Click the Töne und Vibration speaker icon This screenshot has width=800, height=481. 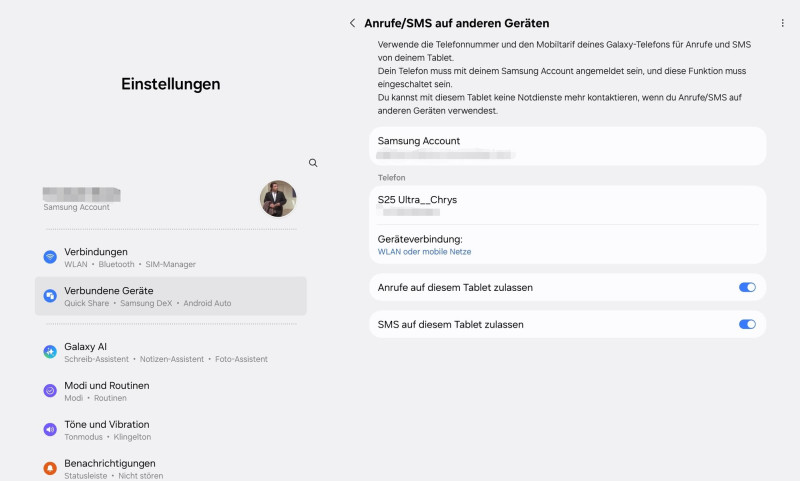click(50, 429)
